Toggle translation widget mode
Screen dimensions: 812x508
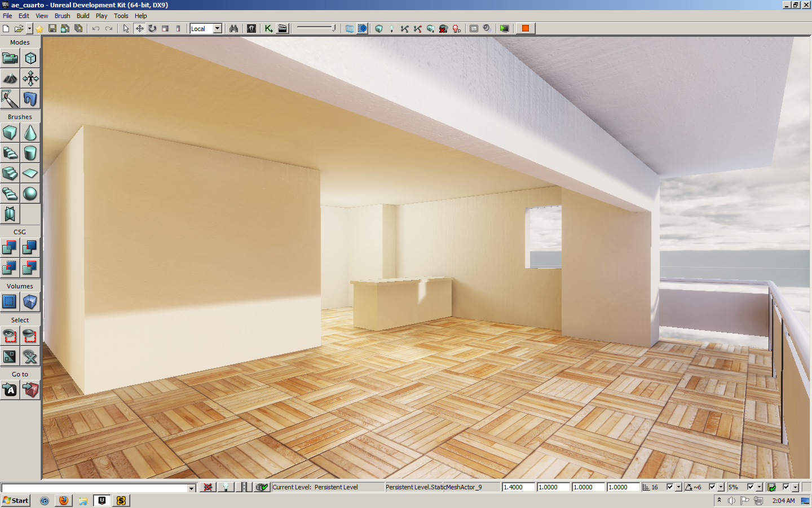click(139, 28)
